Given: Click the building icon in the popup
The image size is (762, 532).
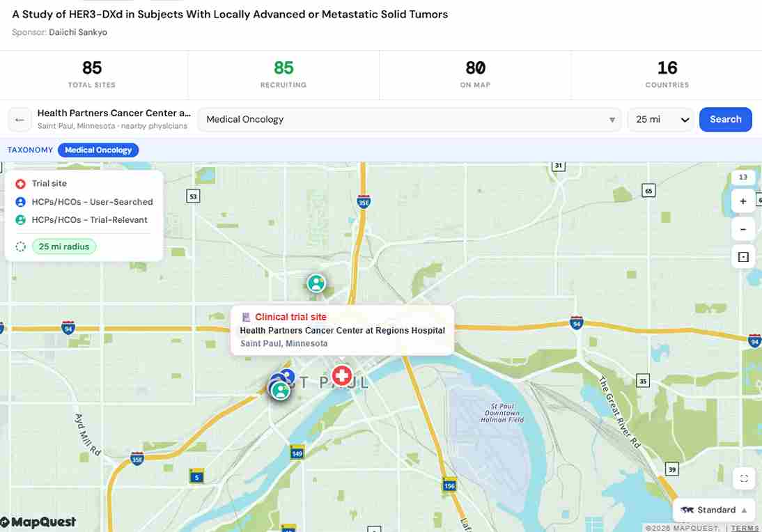Looking at the screenshot, I should (x=246, y=318).
